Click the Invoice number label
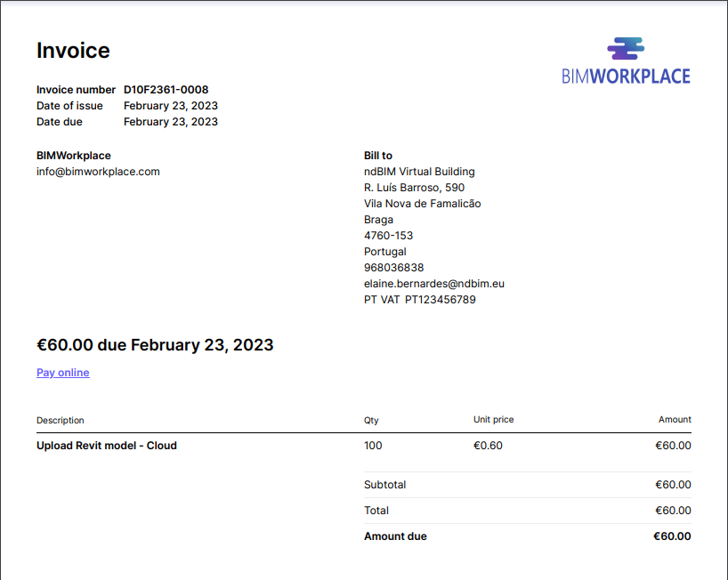This screenshot has height=580, width=728. click(76, 90)
